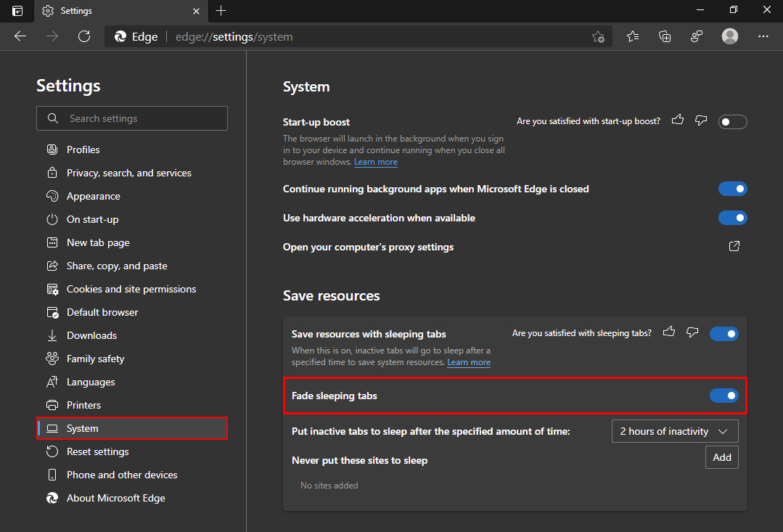The image size is (783, 532).
Task: Toggle Start-up boost switch
Action: pyautogui.click(x=732, y=122)
